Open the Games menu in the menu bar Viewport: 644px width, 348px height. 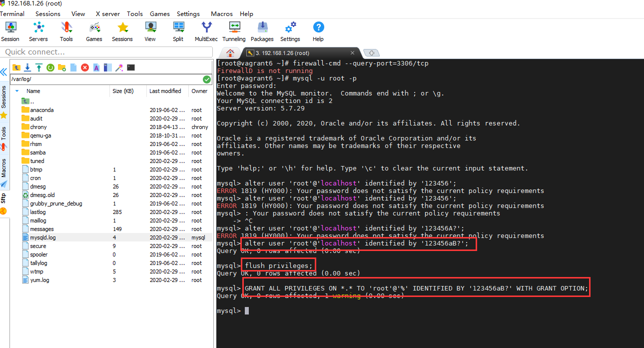coord(160,13)
